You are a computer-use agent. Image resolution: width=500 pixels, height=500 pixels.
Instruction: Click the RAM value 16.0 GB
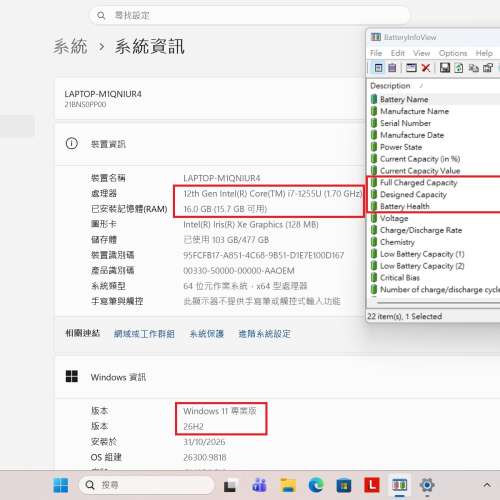click(225, 209)
